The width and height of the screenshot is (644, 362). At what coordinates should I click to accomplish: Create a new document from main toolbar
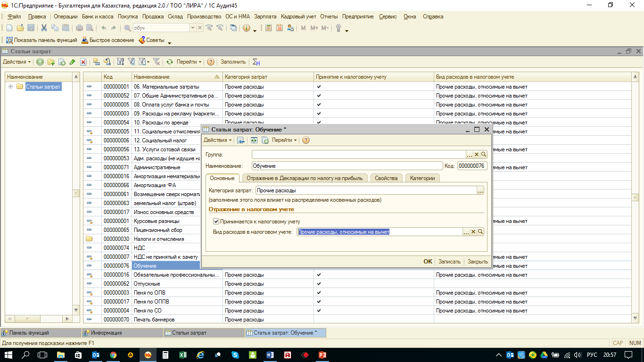[9, 28]
